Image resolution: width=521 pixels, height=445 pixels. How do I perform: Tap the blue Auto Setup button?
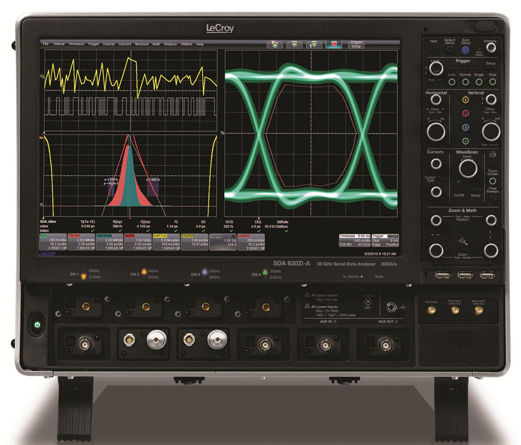tap(465, 50)
